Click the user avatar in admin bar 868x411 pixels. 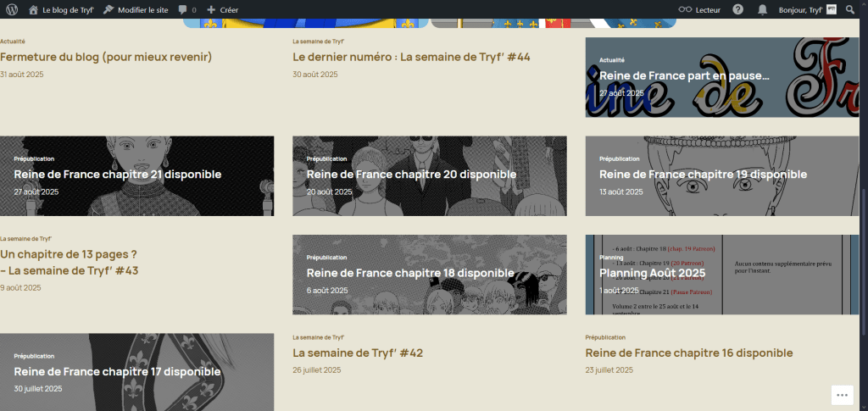coord(832,9)
